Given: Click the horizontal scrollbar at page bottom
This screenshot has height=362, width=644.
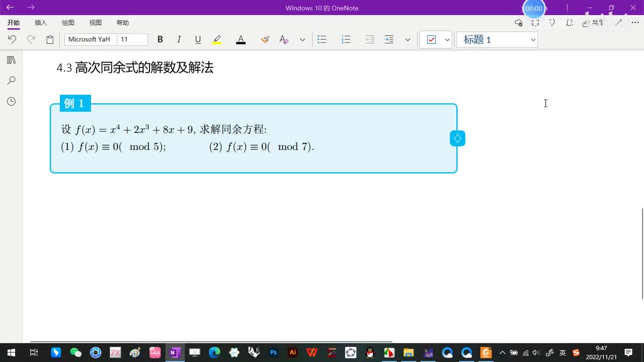Looking at the screenshot, I should (211, 342).
